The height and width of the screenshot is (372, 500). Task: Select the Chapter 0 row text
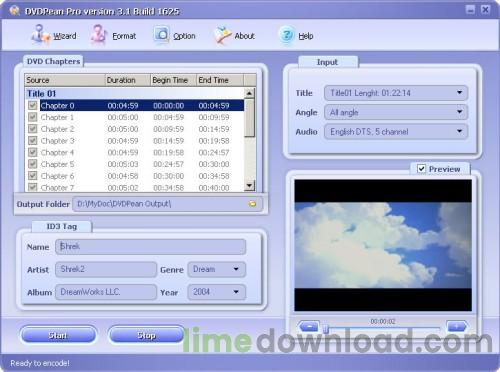click(57, 106)
